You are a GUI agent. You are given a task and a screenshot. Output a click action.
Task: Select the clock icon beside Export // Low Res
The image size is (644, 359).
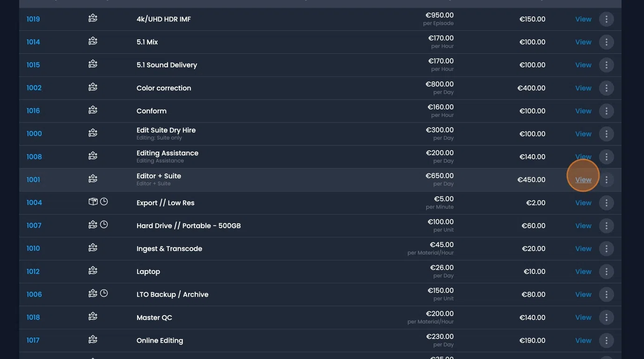click(103, 201)
